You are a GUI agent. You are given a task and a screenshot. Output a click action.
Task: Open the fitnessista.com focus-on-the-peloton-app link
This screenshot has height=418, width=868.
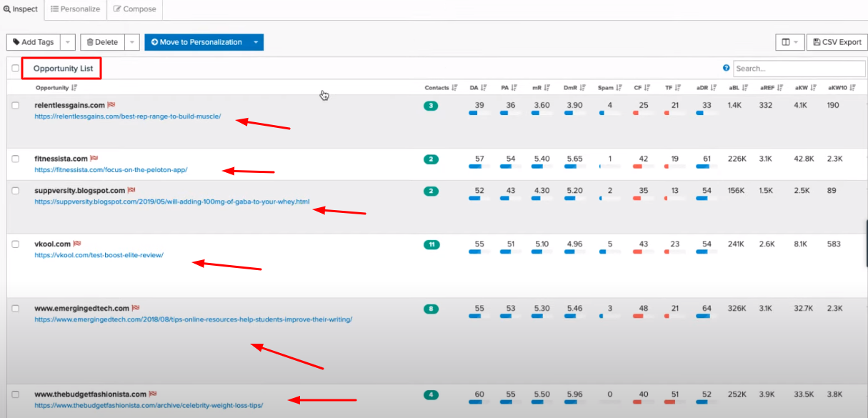point(111,170)
